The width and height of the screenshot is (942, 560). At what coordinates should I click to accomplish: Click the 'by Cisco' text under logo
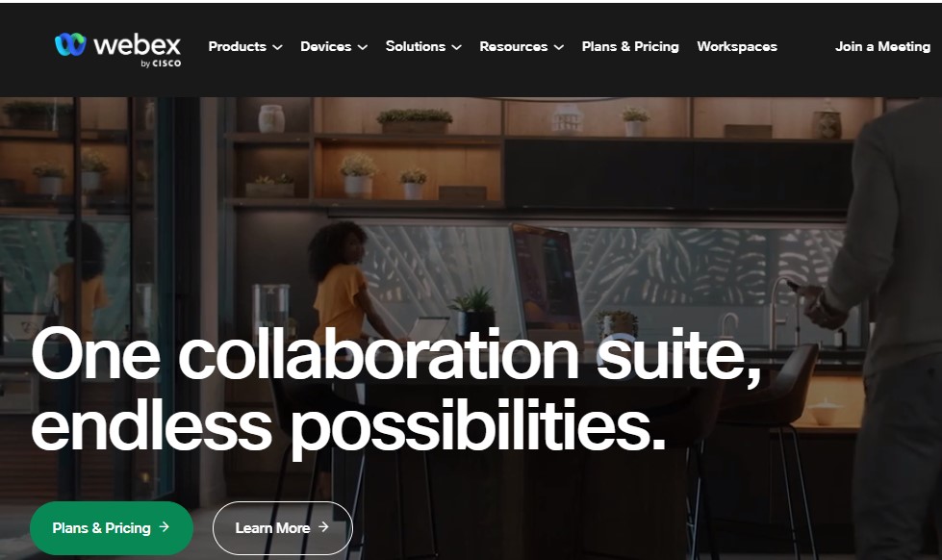tap(161, 64)
